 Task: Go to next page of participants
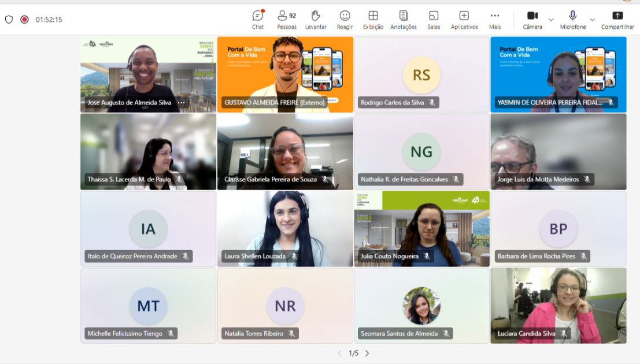pyautogui.click(x=367, y=353)
